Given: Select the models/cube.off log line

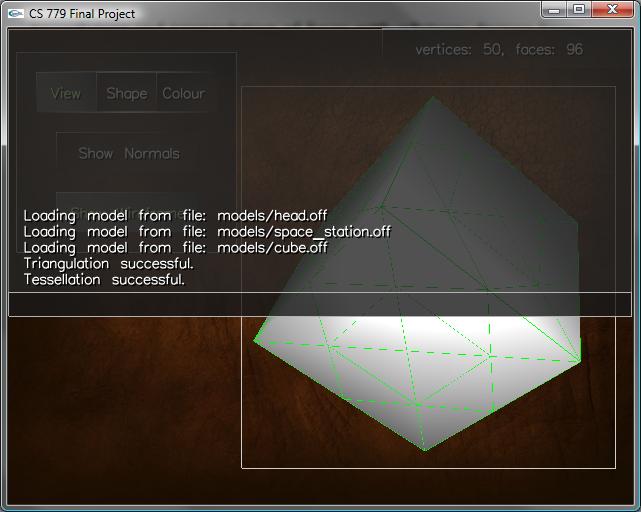Looking at the screenshot, I should (x=175, y=247).
